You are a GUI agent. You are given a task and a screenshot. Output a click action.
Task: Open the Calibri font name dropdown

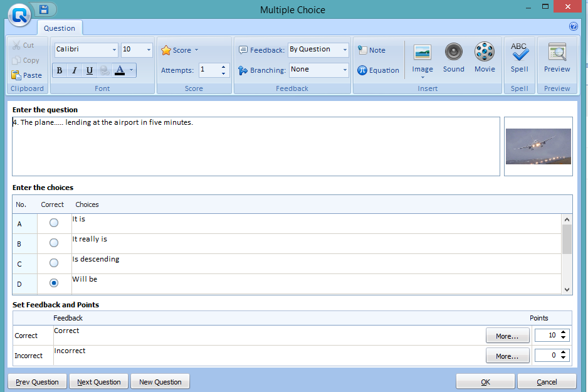pos(114,50)
